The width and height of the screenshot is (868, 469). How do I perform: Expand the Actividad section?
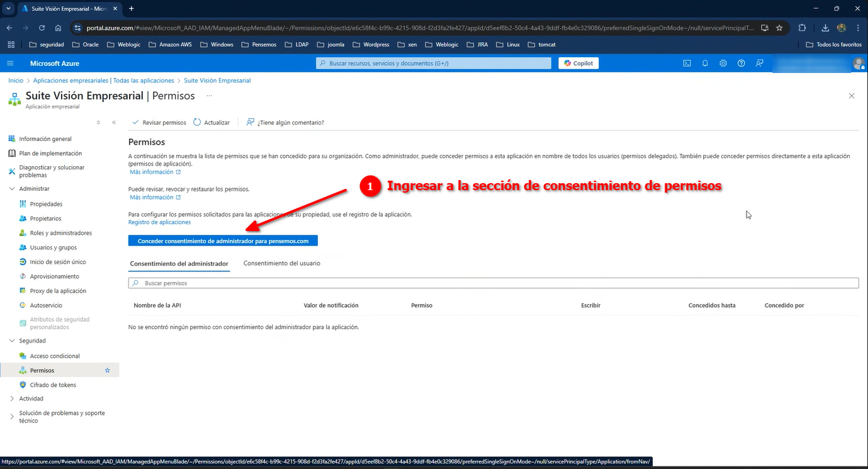coord(13,398)
